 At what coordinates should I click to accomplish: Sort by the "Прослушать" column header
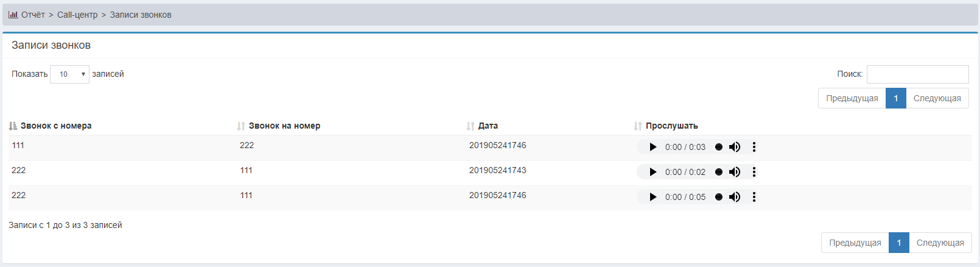[x=671, y=126]
